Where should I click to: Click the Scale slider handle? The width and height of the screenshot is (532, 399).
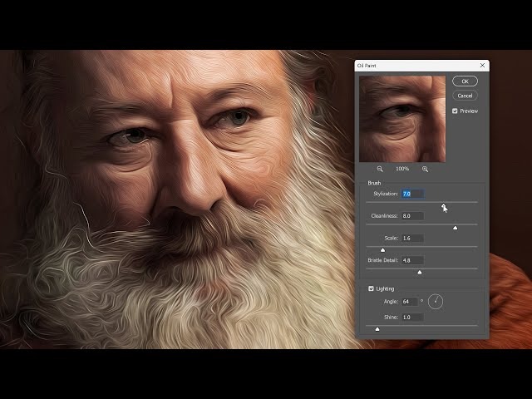click(382, 249)
